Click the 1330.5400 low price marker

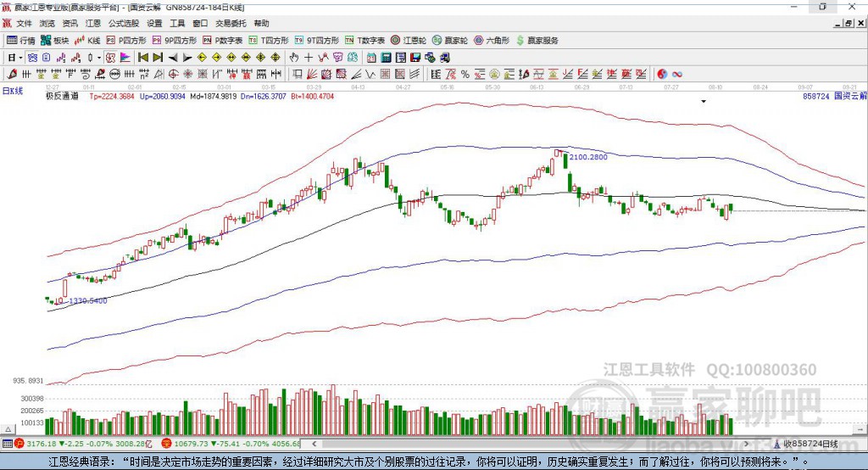point(87,301)
